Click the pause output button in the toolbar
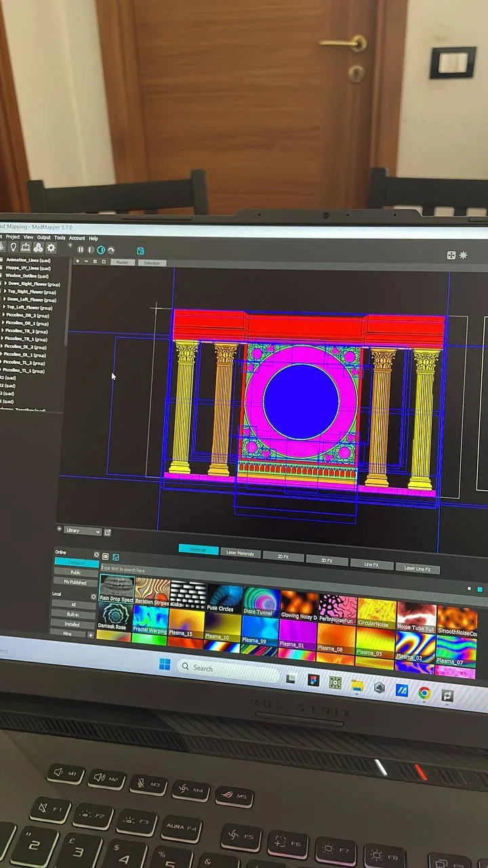 click(x=81, y=250)
